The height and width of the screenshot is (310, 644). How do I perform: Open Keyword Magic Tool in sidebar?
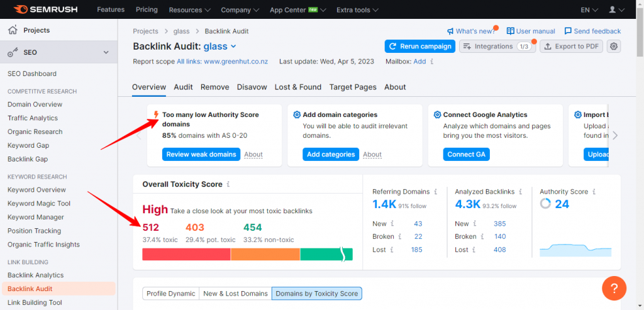[x=39, y=203]
